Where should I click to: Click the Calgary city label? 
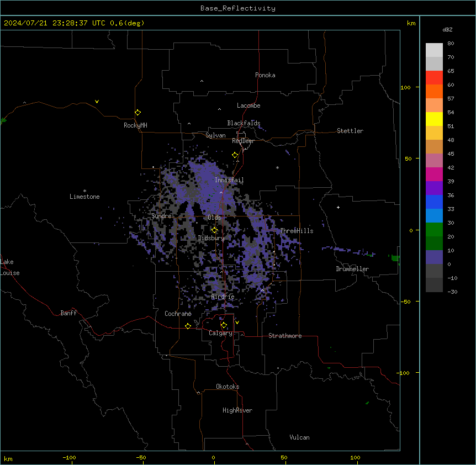point(220,333)
